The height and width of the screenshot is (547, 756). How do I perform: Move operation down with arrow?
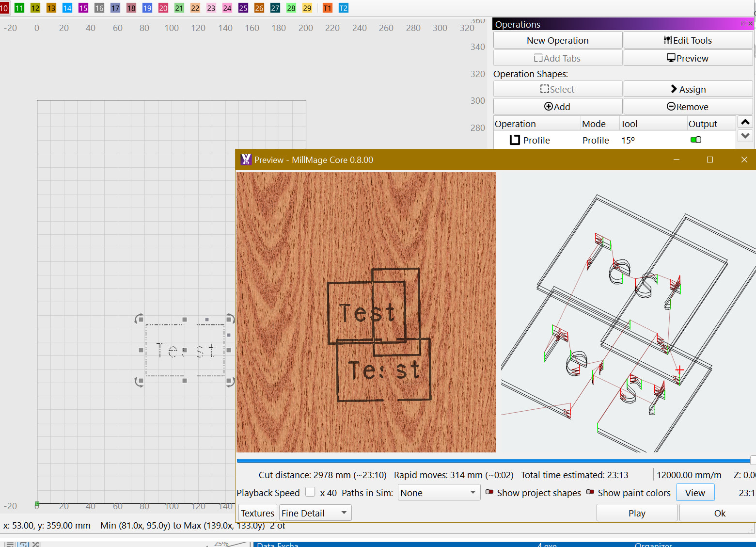(x=745, y=136)
